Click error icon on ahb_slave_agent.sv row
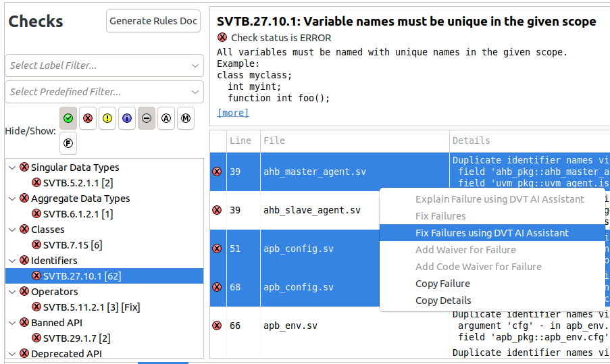Viewport: 610px width, 364px height. point(217,210)
